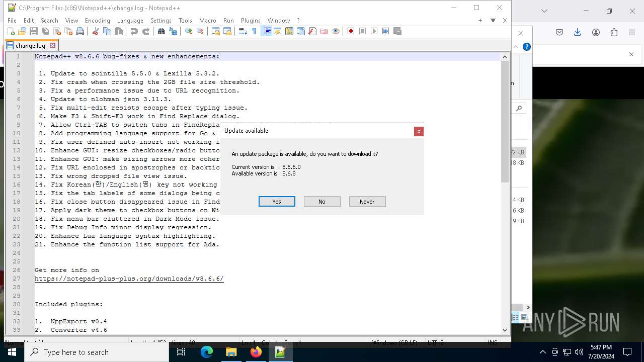Screen dimensions: 644x362
Task: Toggle synchronize horizontal scrolling icon
Action: click(227, 31)
